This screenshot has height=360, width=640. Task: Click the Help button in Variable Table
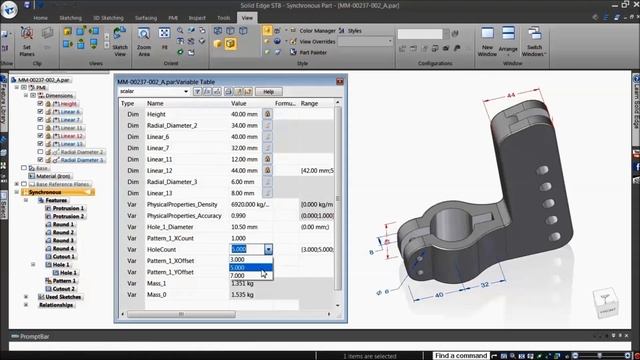point(269,91)
